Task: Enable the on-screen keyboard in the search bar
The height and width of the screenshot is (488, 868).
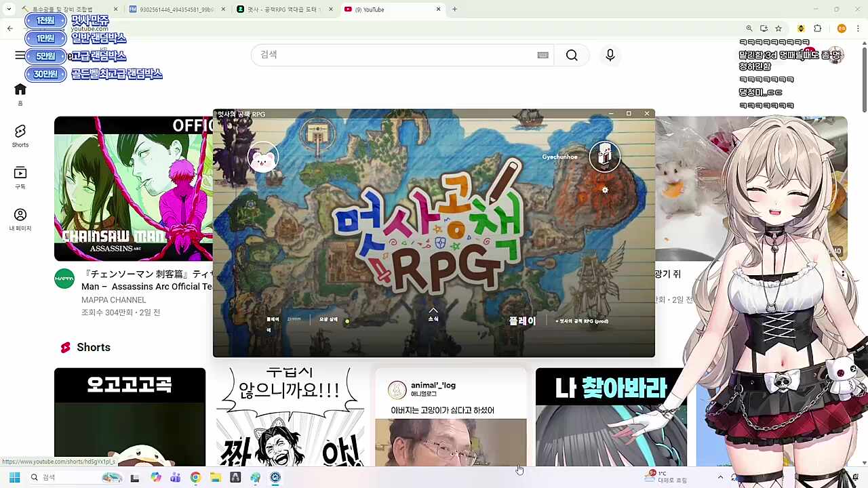Action: point(542,55)
